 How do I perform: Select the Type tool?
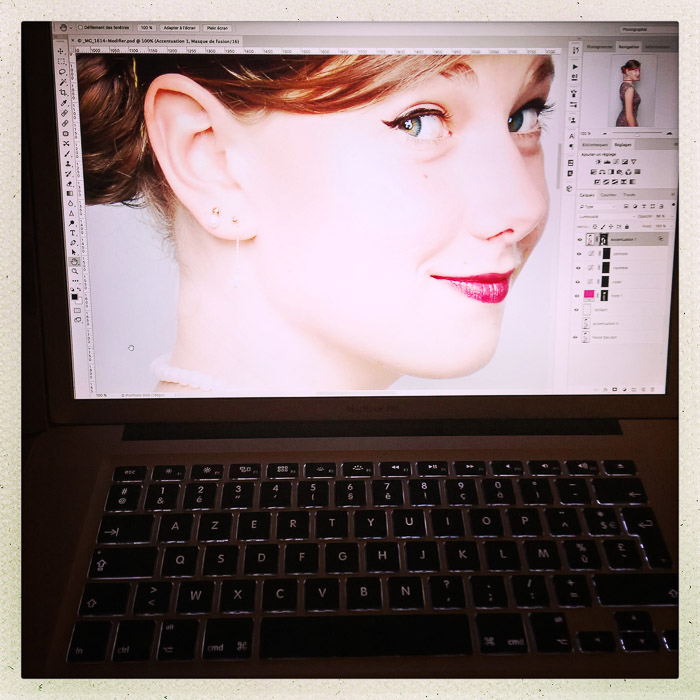coord(73,233)
